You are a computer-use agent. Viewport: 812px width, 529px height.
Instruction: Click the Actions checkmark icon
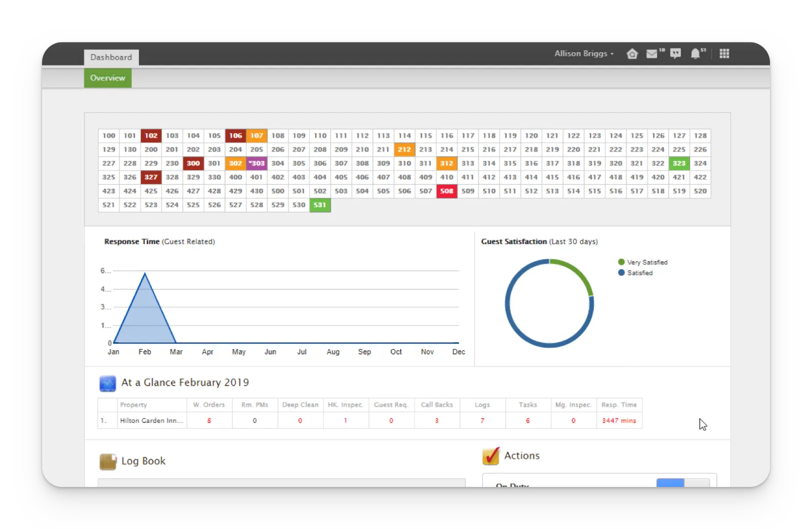click(x=491, y=456)
